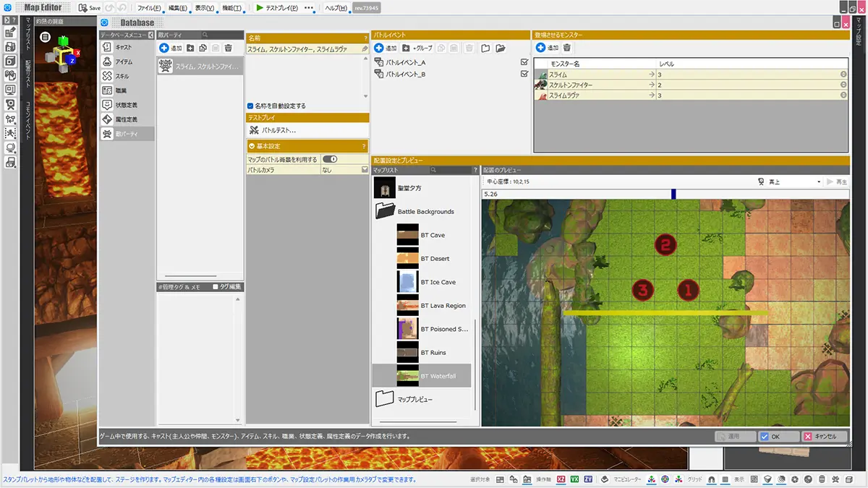868x488 pixels.
Task: Click the add group button in battle events
Action: (x=418, y=48)
